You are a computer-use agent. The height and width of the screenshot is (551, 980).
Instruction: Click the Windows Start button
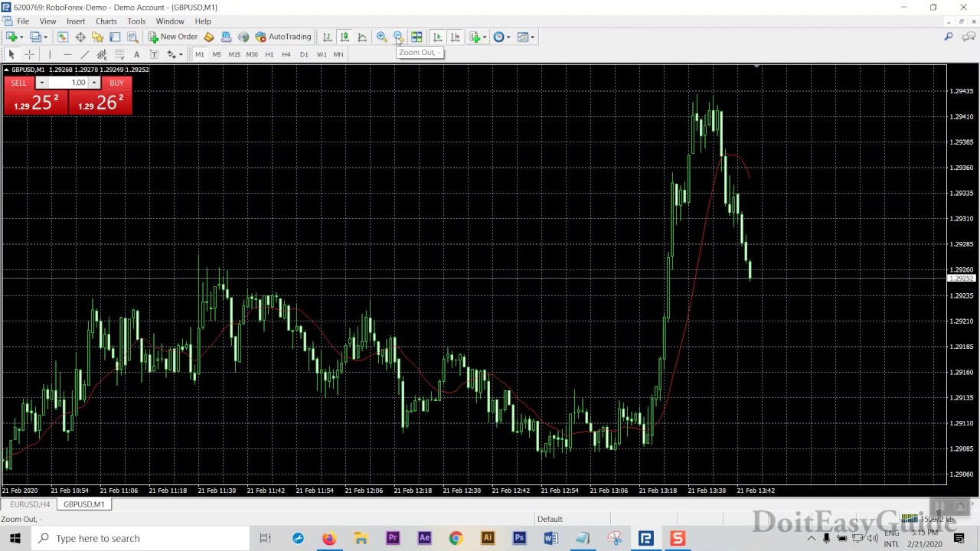[x=15, y=539]
